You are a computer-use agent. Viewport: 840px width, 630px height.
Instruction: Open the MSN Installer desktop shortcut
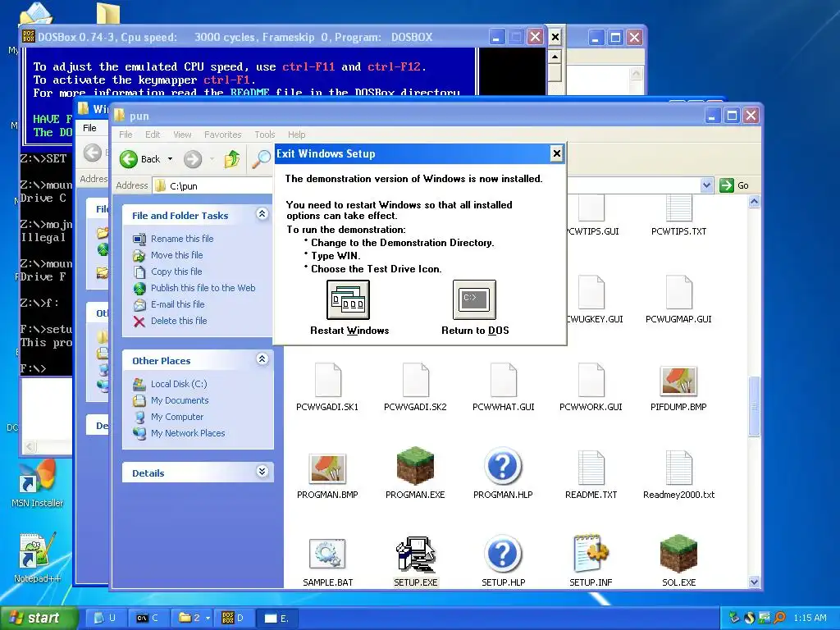click(37, 484)
